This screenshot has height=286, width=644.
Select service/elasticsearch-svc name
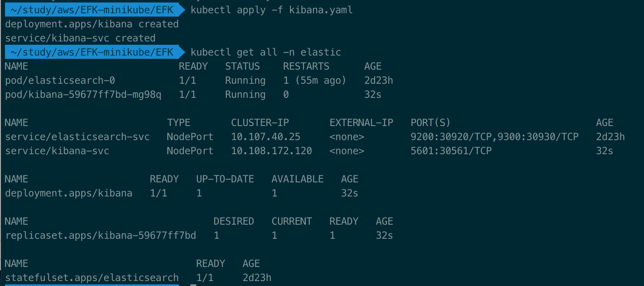[x=77, y=137]
